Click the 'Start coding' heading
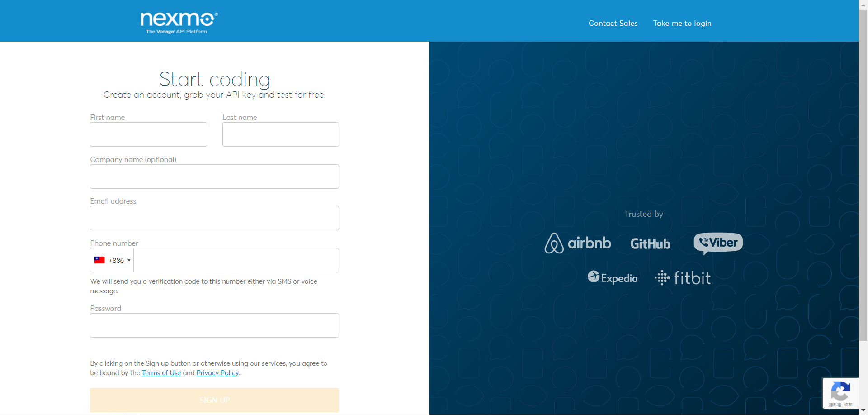The height and width of the screenshot is (415, 868). pos(215,79)
